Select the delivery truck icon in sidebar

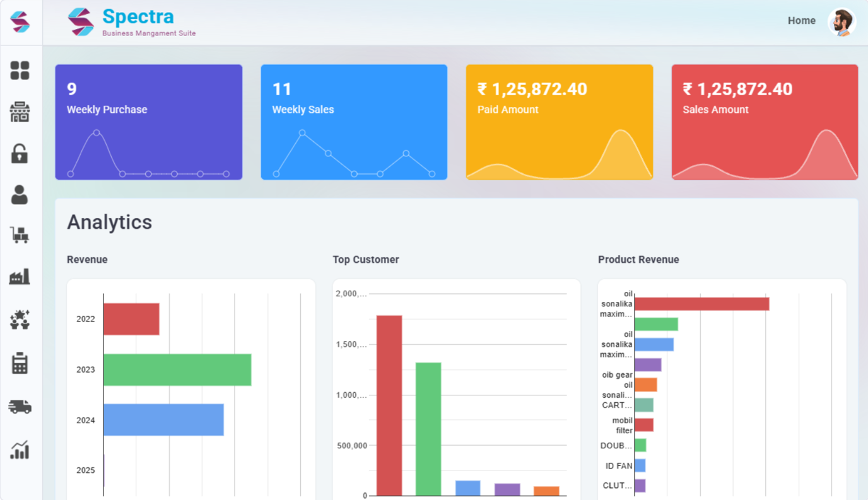click(21, 406)
